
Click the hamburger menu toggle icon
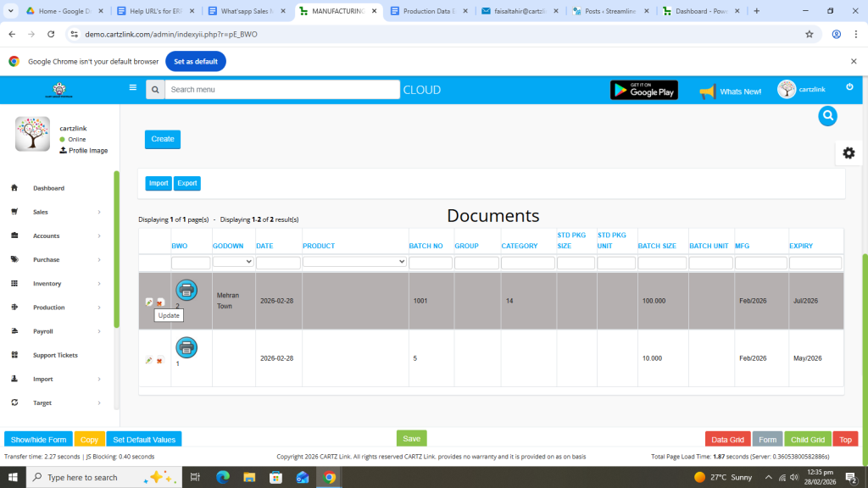(132, 87)
